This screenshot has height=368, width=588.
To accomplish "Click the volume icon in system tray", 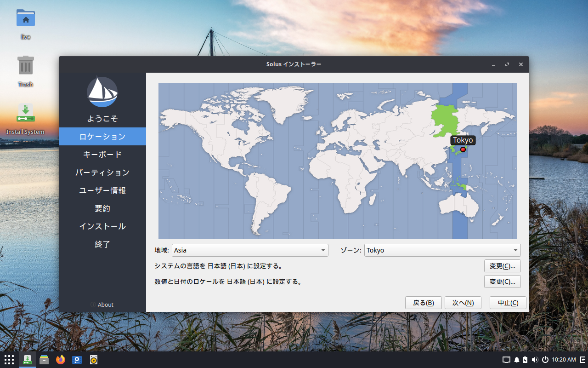I will pos(535,360).
